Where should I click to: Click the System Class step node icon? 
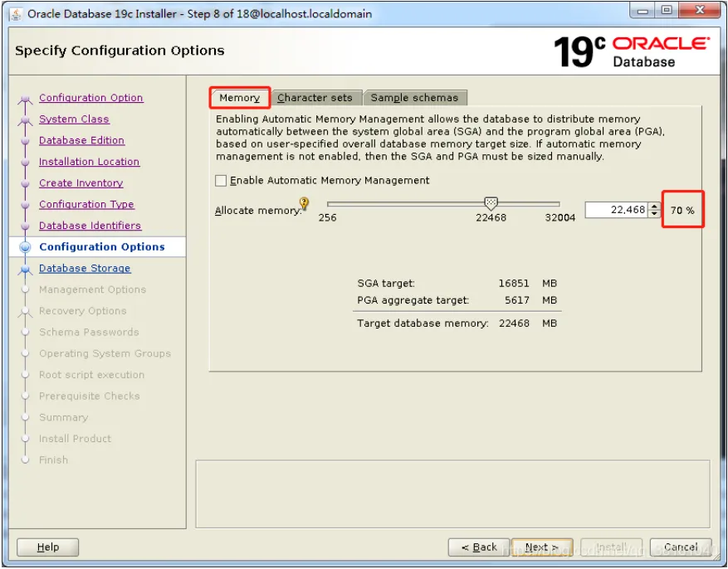25,120
